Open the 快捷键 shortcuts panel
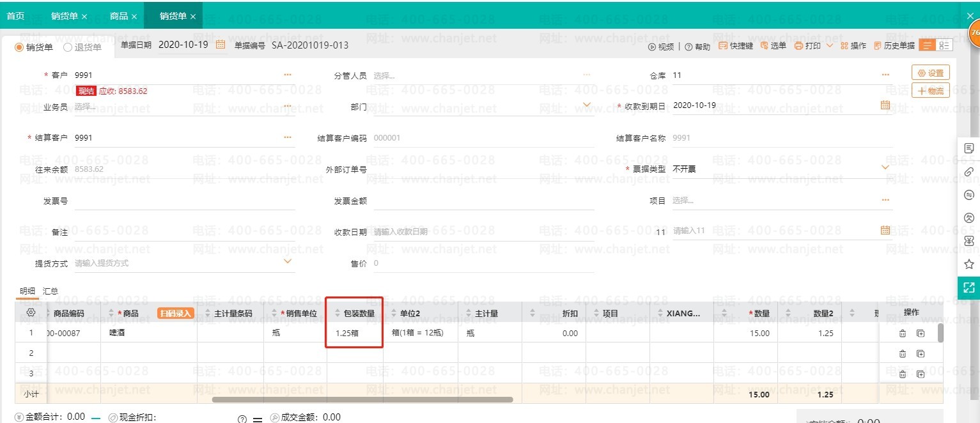 pyautogui.click(x=736, y=46)
